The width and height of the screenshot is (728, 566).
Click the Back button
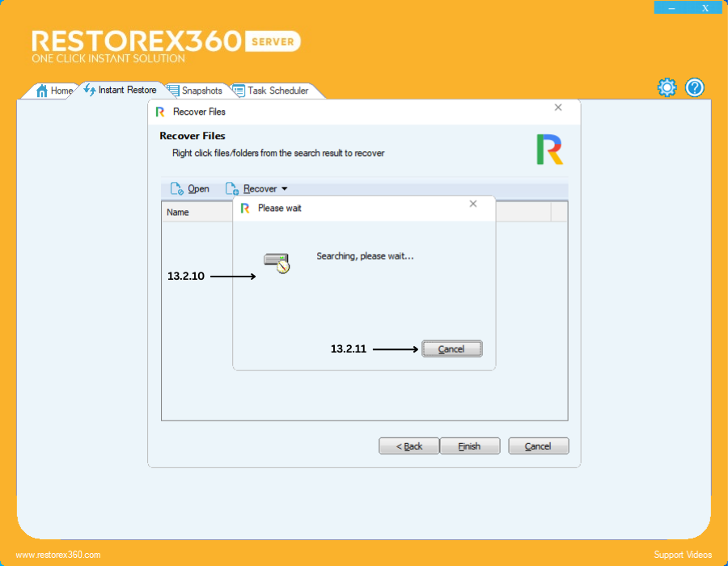point(409,446)
